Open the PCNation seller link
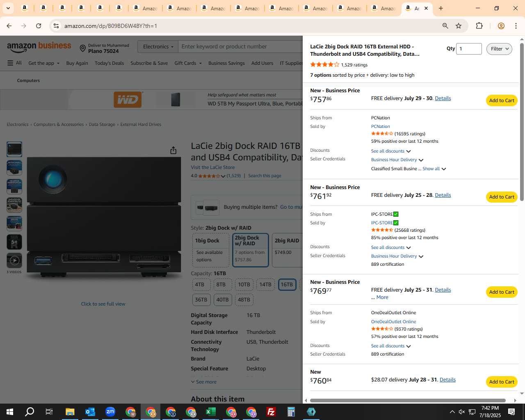Image resolution: width=525 pixels, height=420 pixels. [x=381, y=126]
